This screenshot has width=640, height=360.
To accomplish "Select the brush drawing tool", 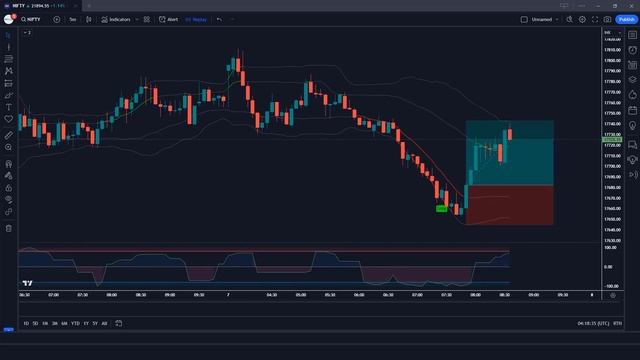I will pos(8,95).
